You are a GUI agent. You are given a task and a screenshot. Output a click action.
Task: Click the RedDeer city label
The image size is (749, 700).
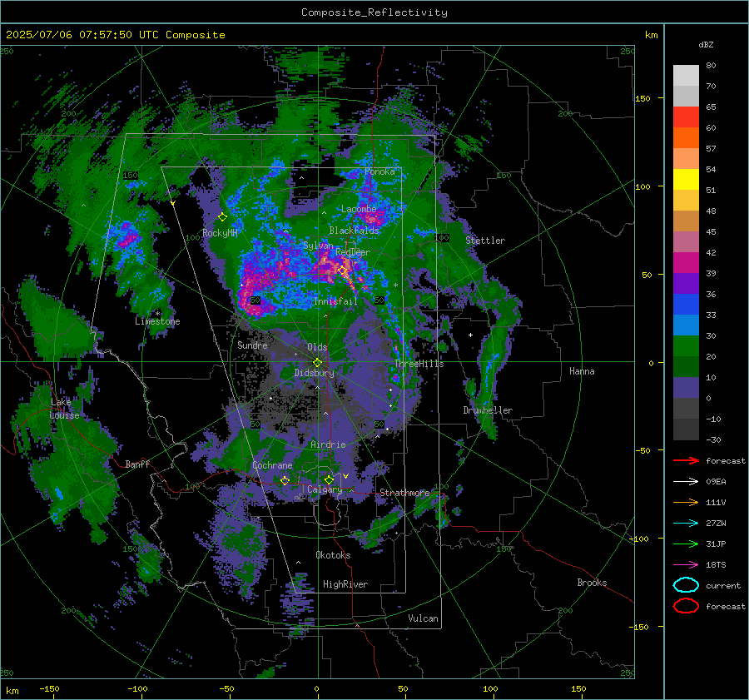[x=353, y=252]
